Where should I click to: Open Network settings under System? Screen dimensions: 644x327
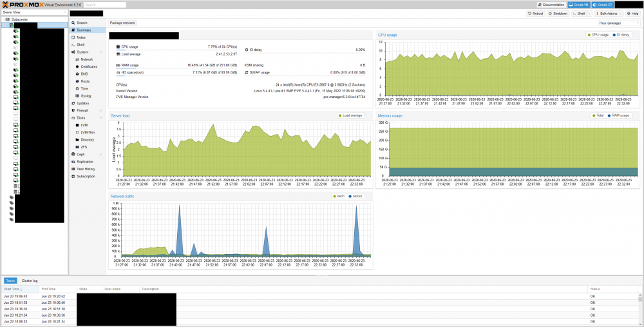click(87, 59)
